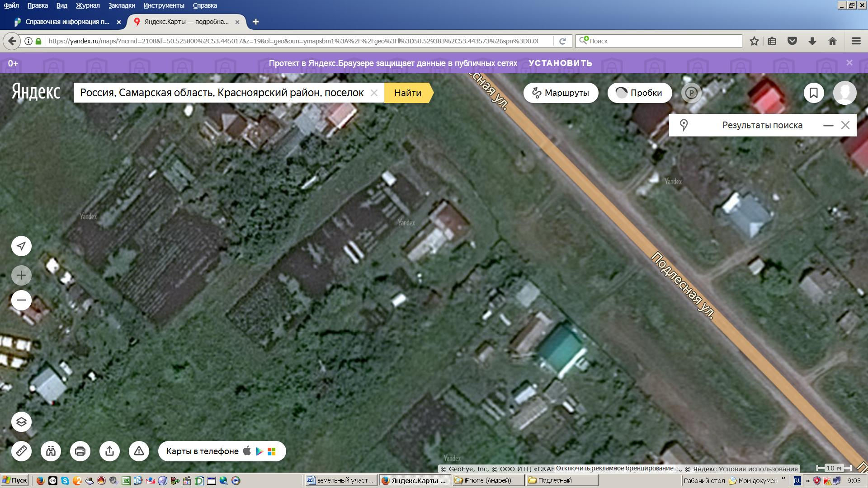This screenshot has width=868, height=488.
Task: Open the Firefox hamburger menu
Action: pyautogui.click(x=855, y=41)
